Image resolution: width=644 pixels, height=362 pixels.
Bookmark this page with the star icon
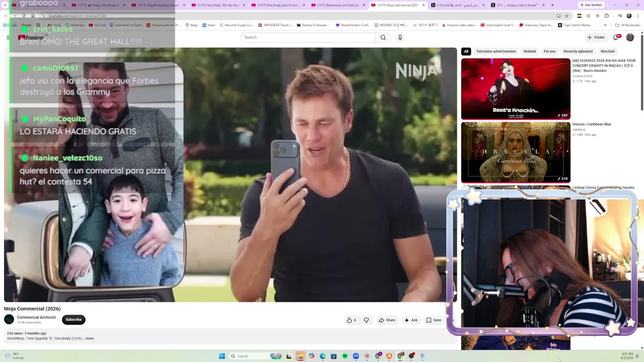pyautogui.click(x=567, y=16)
